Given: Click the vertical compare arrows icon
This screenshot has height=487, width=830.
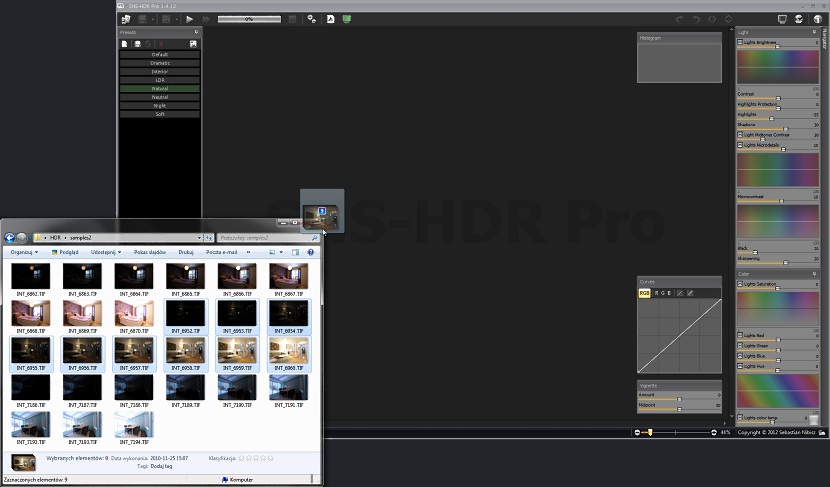Looking at the screenshot, I should pos(728,20).
